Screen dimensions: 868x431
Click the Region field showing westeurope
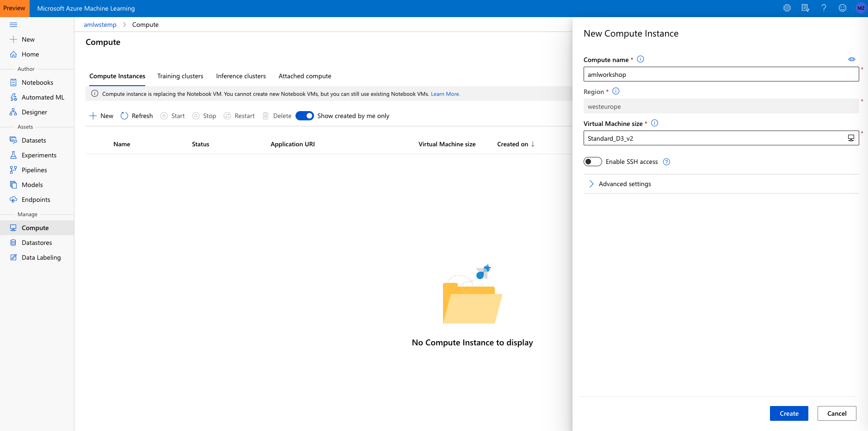coord(721,106)
